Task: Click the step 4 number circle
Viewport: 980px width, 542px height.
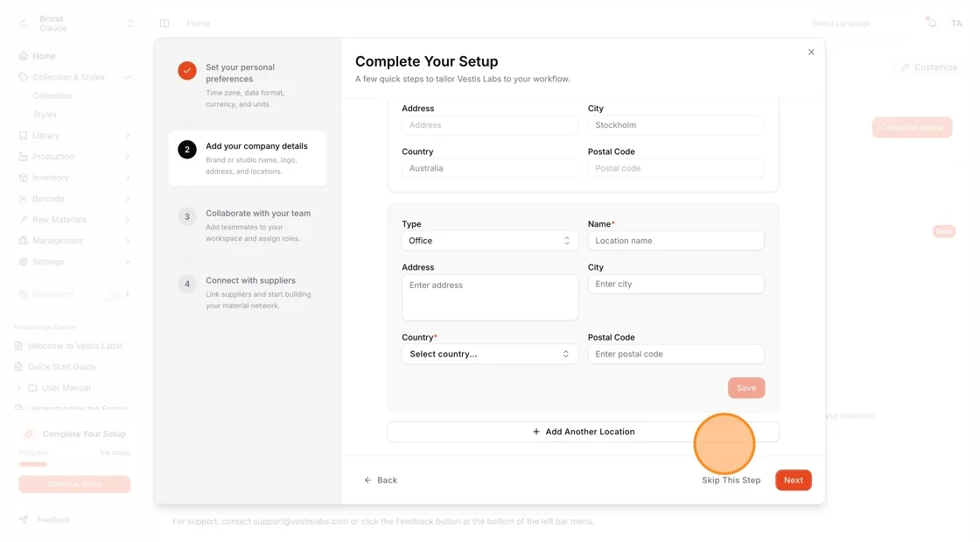Action: click(187, 284)
